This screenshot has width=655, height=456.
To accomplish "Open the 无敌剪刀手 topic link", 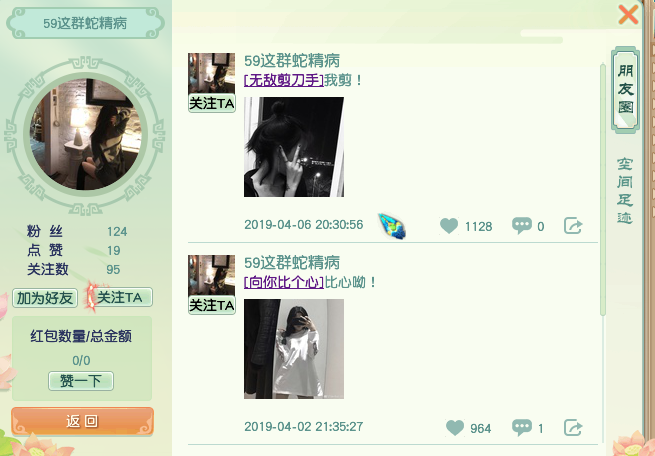I will [x=284, y=80].
